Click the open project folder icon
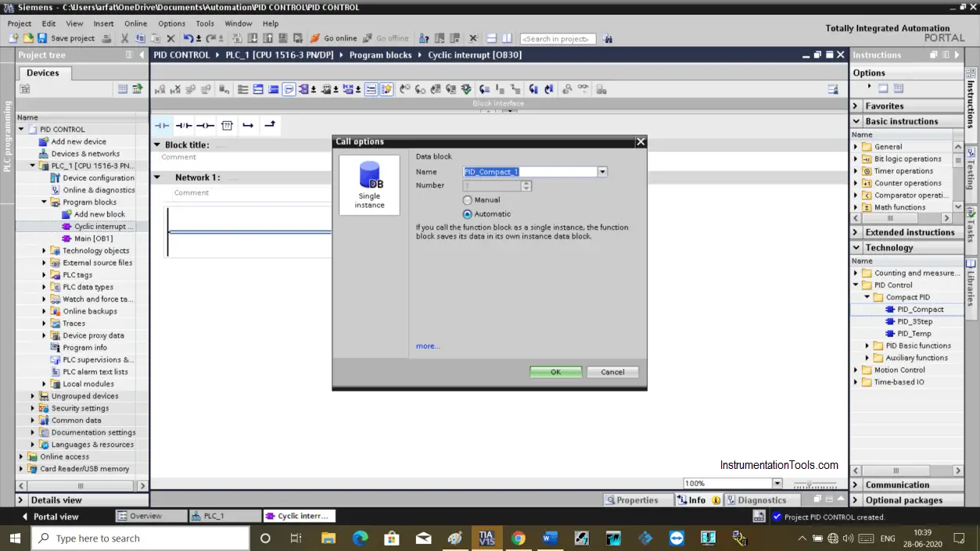Screen dimensions: 980x551 click(28, 38)
